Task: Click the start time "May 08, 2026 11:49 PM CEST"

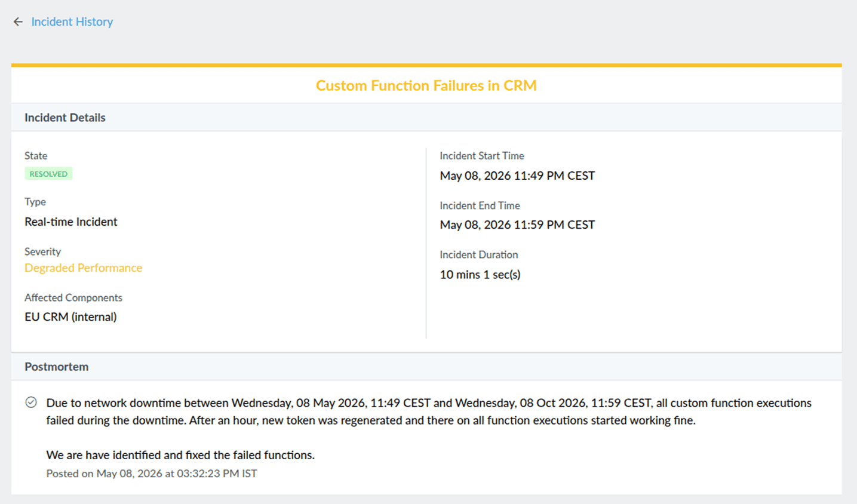Action: [517, 176]
